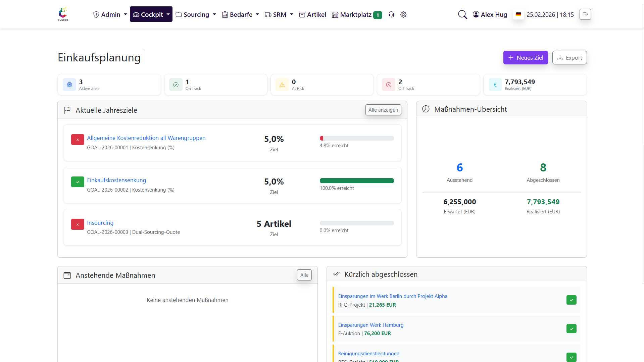The width and height of the screenshot is (644, 362).
Task: Click green status icon for Einkaufskostensenkung
Action: (78, 182)
